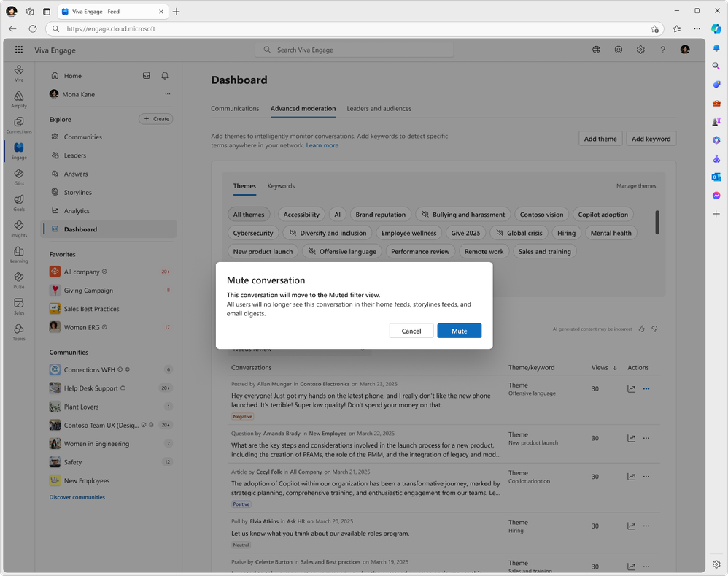This screenshot has height=576, width=728.
Task: View analytics for Allan Munger's post
Action: point(632,389)
